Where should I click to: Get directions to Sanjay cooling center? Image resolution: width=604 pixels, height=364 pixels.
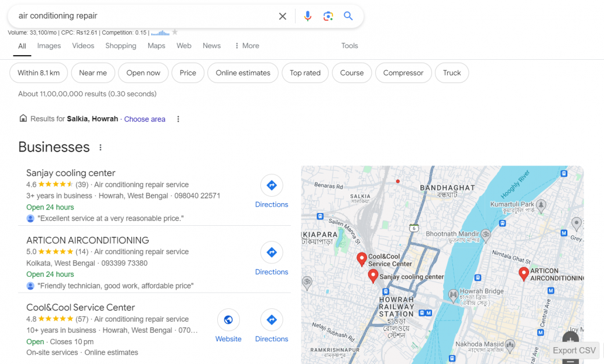click(272, 185)
